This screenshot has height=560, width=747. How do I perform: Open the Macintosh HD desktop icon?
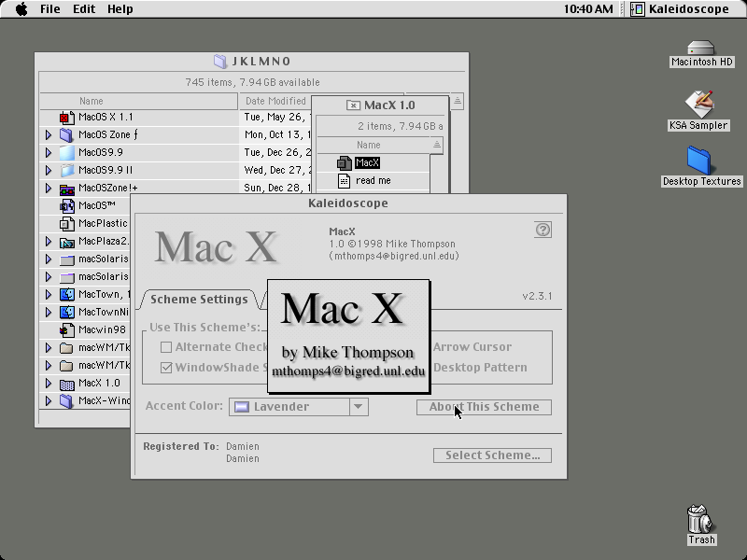click(x=701, y=49)
